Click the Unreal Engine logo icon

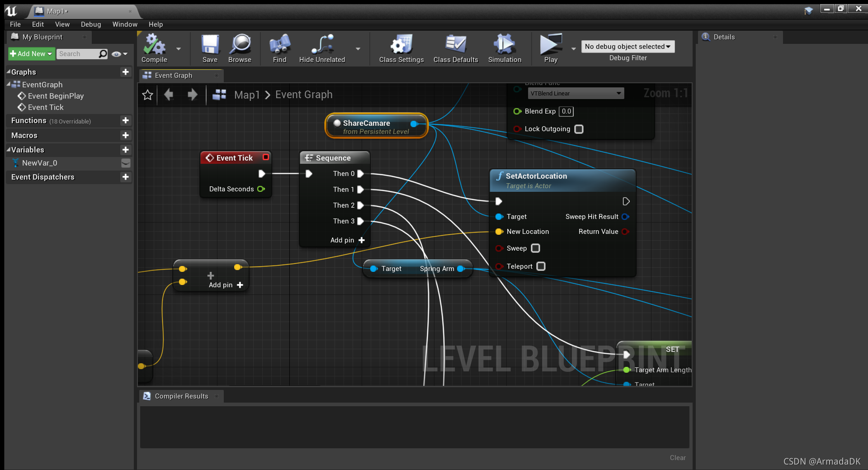11,11
